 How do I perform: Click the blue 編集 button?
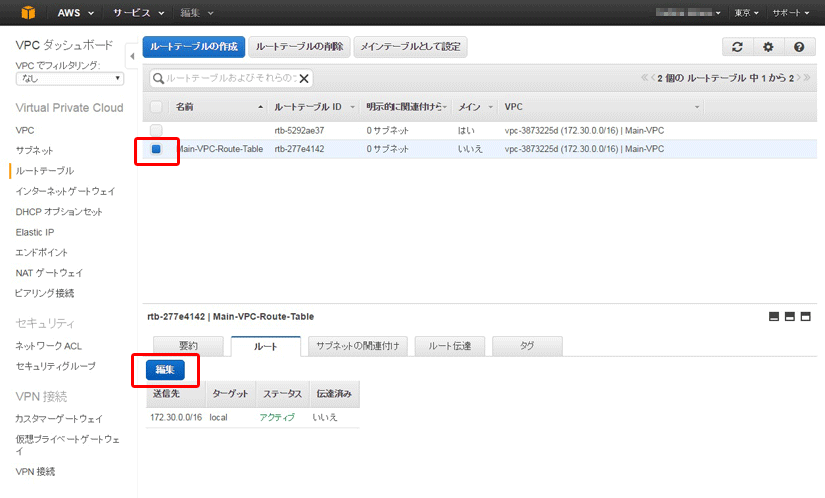tap(165, 369)
